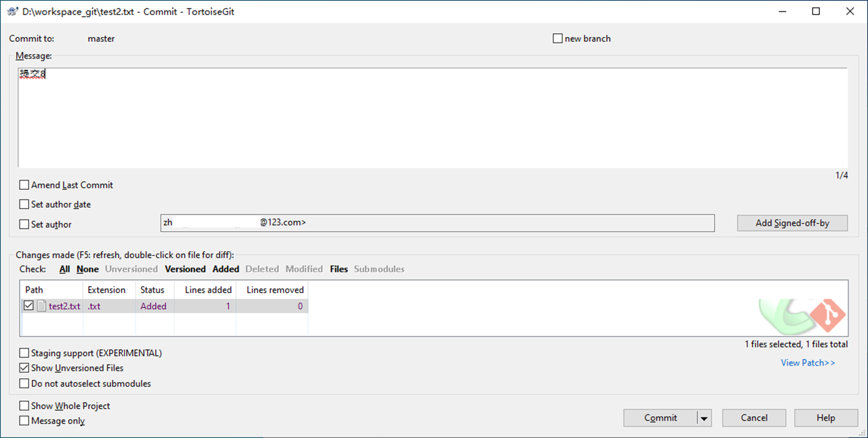The height and width of the screenshot is (438, 868).
Task: Sort by Extension column header
Action: point(109,290)
